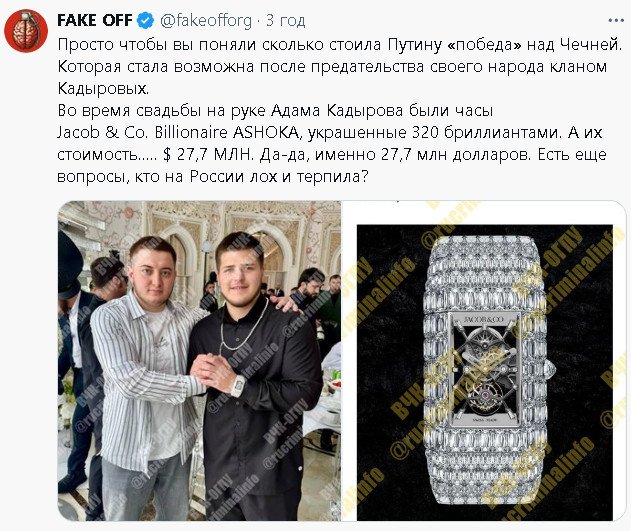Screen dimensions: 631x531
Task: Select the '$ 27,7 МЛН.' price text
Action: (208, 154)
